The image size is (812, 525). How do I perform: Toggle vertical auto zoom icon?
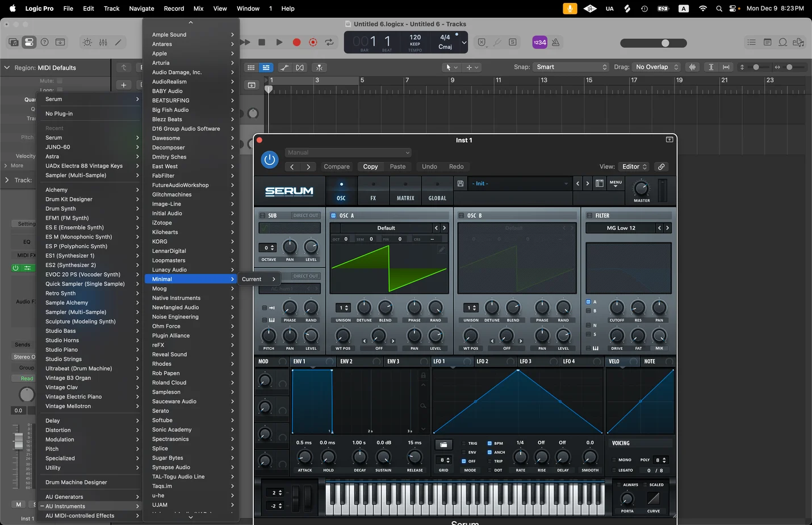[x=711, y=67]
